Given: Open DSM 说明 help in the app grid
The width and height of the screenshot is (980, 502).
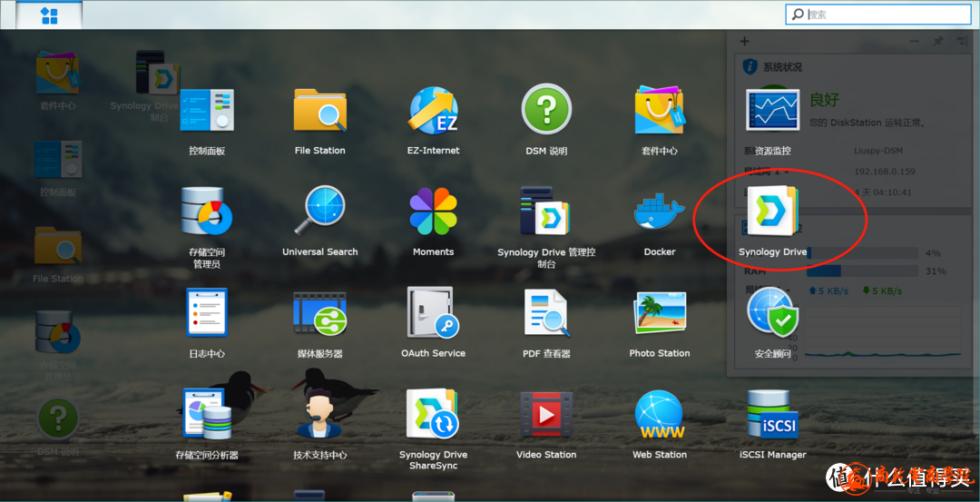Looking at the screenshot, I should point(546,111).
